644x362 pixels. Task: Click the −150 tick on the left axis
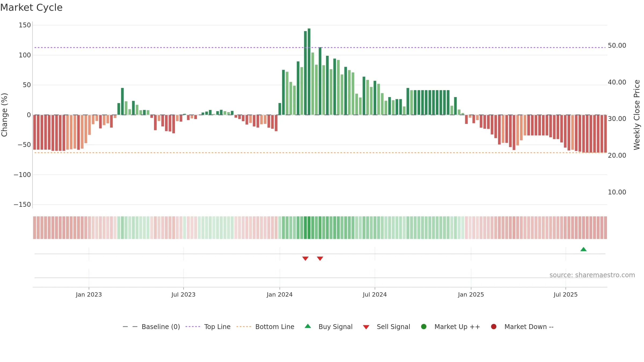point(22,205)
